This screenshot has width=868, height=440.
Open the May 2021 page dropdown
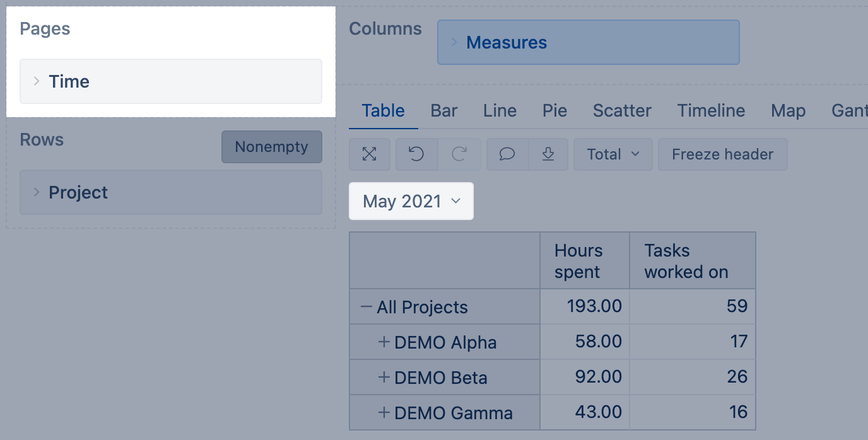[x=411, y=201]
